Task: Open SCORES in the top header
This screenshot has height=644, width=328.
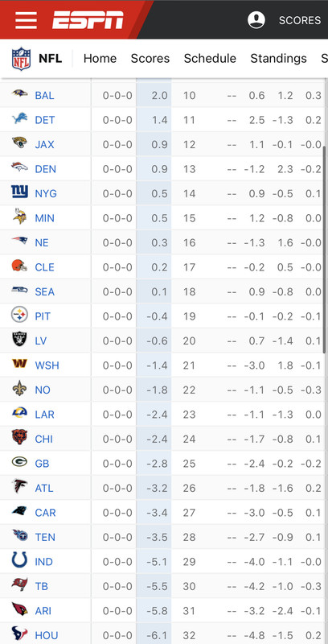Action: click(300, 20)
